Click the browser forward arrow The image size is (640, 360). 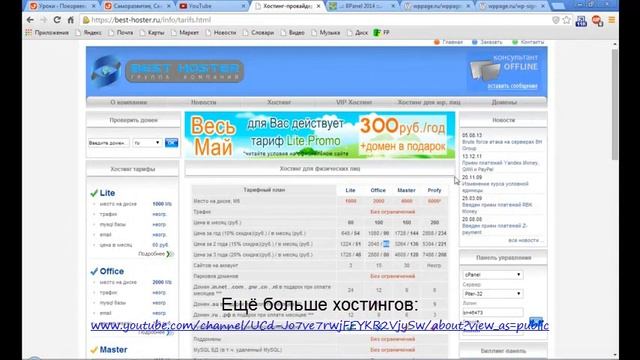pyautogui.click(x=43, y=20)
